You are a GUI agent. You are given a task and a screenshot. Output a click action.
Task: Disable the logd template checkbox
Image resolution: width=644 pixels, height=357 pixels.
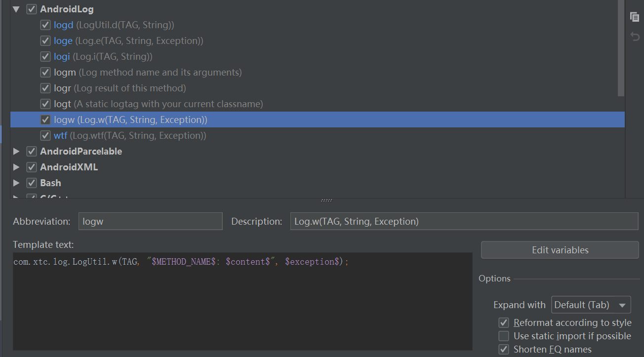tap(45, 24)
